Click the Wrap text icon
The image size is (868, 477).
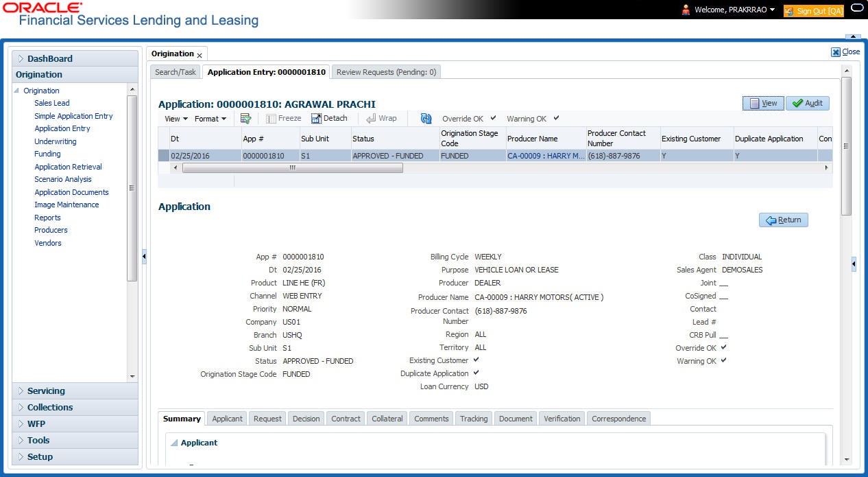point(371,118)
